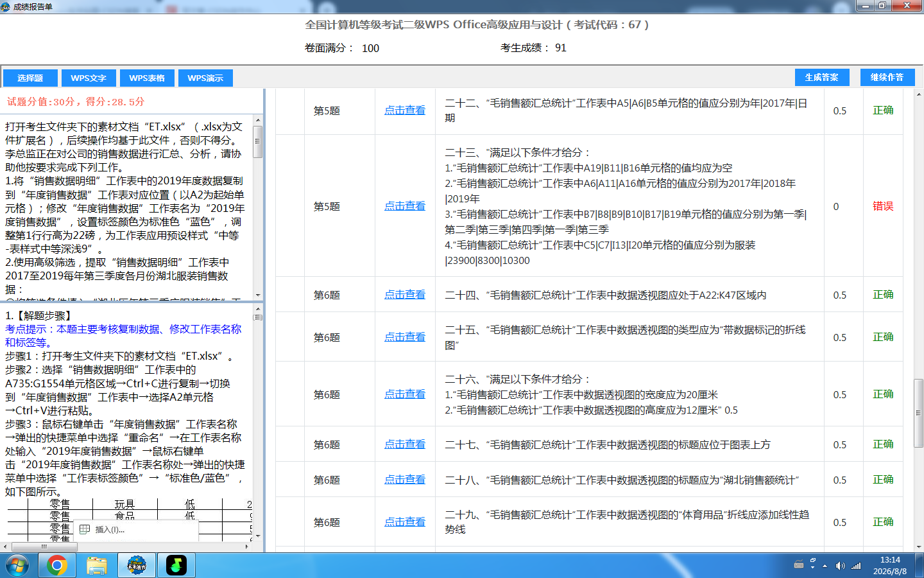Go to the WPS演示 tab
The width and height of the screenshot is (924, 578).
click(x=205, y=78)
